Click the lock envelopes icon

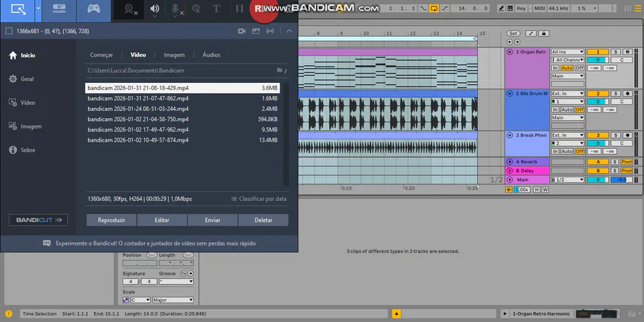[544, 33]
